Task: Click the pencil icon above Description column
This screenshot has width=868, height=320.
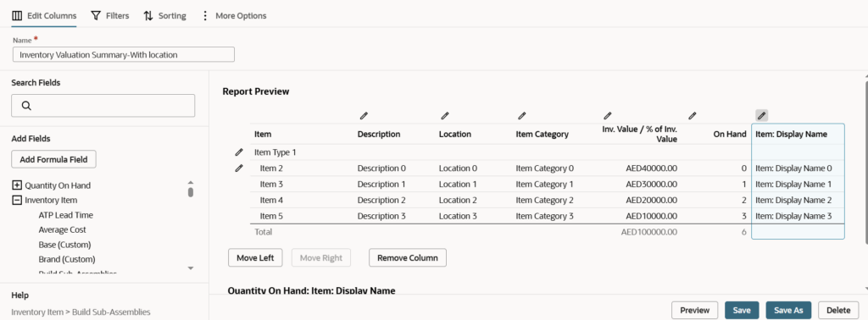Action: click(364, 115)
